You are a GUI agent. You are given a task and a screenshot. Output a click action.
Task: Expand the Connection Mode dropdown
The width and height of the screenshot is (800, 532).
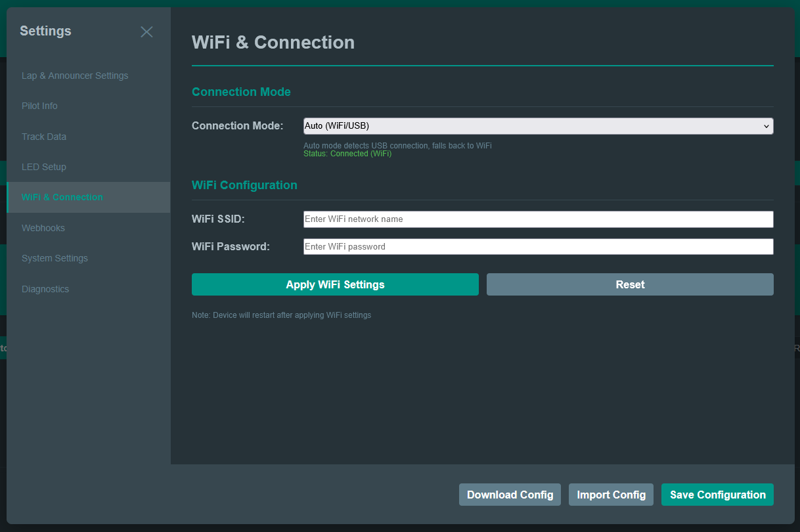tap(538, 126)
